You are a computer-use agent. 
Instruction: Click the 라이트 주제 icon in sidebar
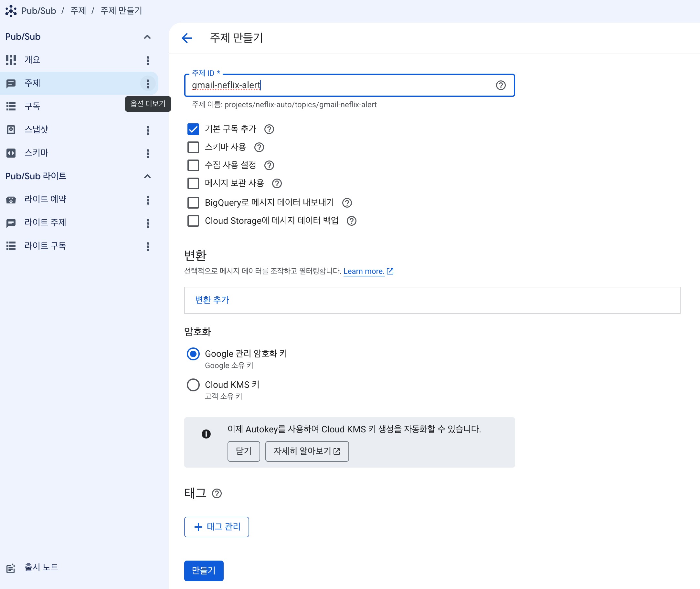[x=11, y=223]
